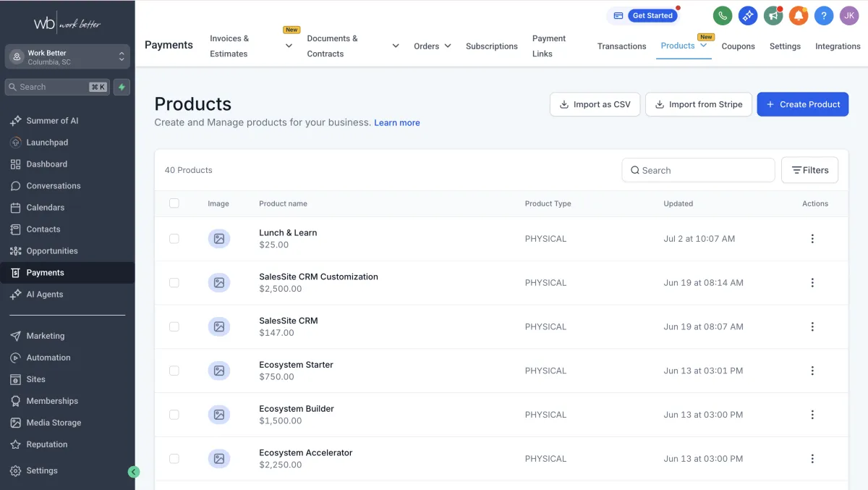The width and height of the screenshot is (868, 490).
Task: Open the blue help question mark icon
Action: click(x=823, y=15)
